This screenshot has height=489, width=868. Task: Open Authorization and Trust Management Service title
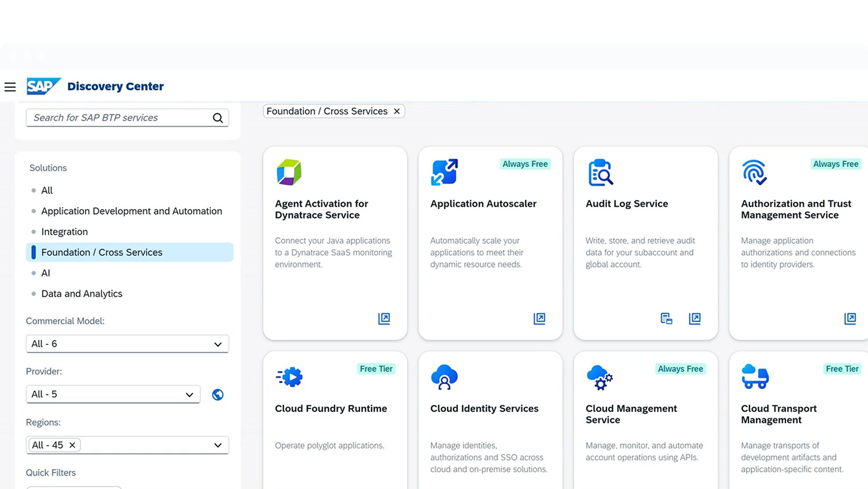[x=796, y=209]
